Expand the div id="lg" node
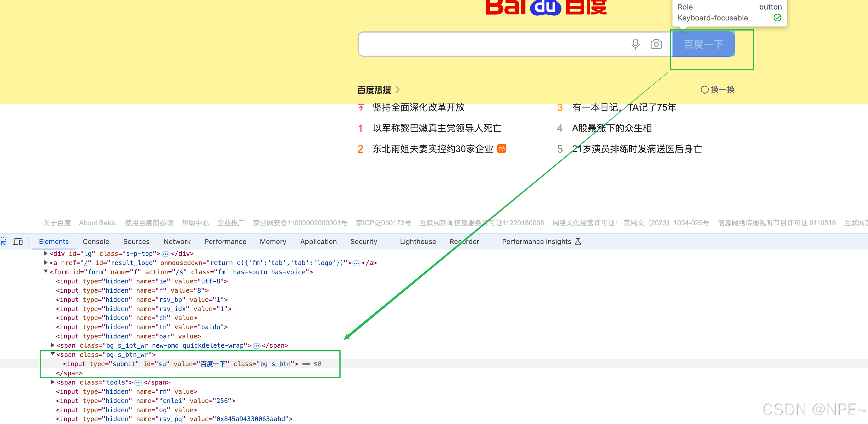 pyautogui.click(x=46, y=253)
